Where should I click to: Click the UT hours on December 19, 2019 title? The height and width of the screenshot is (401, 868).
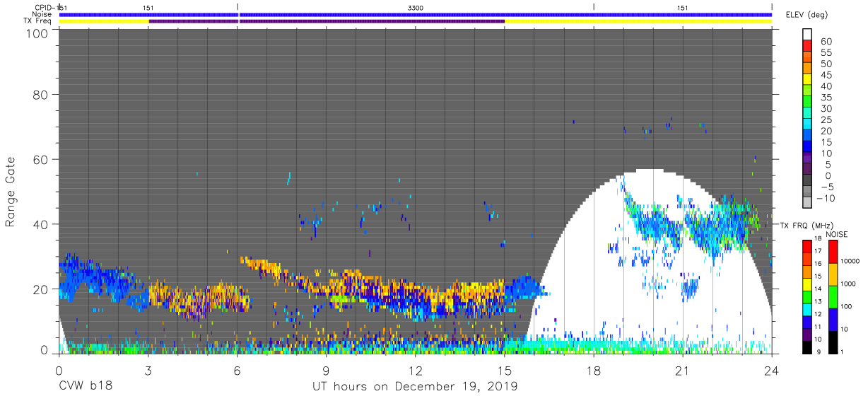click(x=415, y=386)
